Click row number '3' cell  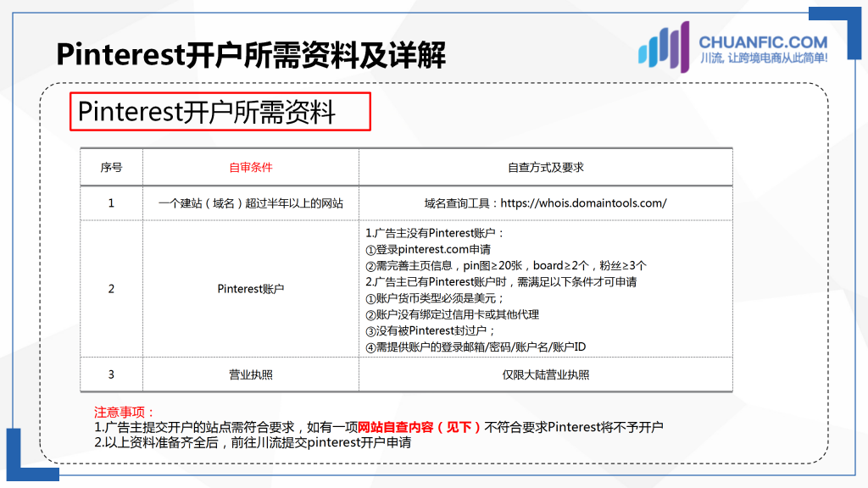pyautogui.click(x=111, y=374)
